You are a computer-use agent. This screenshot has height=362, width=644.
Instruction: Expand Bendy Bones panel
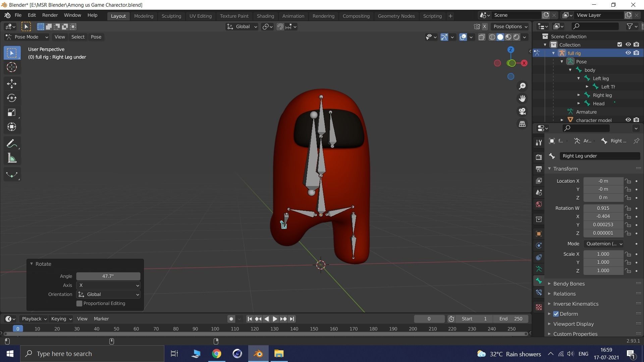click(x=569, y=284)
